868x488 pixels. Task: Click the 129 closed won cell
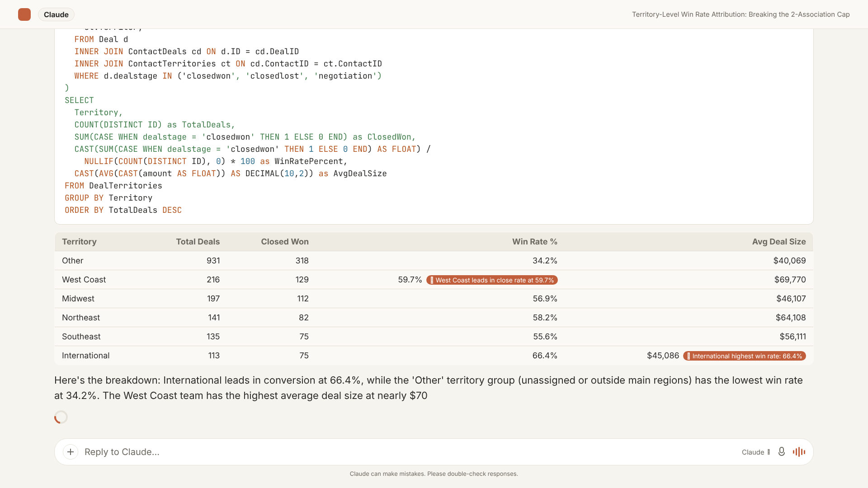click(x=302, y=280)
